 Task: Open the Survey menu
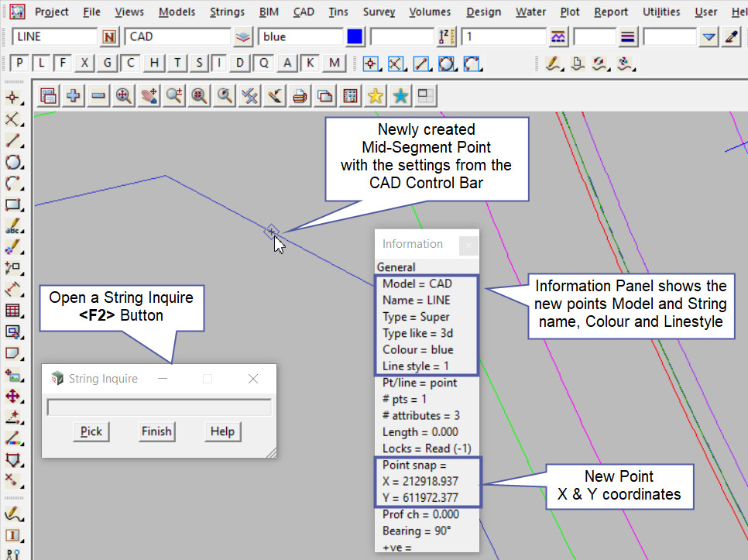tap(379, 12)
